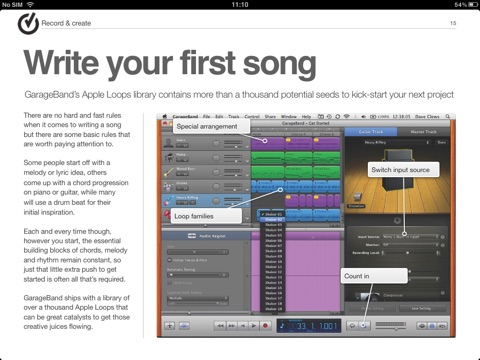Open the GarageBand menu
This screenshot has height=360, width=480.
point(186,117)
